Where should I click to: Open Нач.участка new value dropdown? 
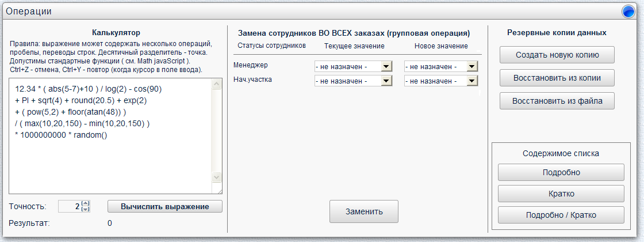[x=441, y=81]
